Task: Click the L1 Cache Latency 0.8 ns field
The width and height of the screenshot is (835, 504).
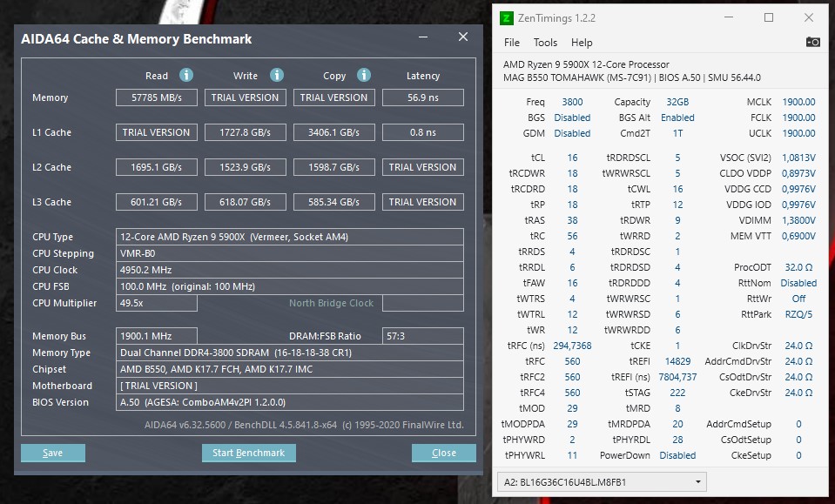Action: click(423, 132)
